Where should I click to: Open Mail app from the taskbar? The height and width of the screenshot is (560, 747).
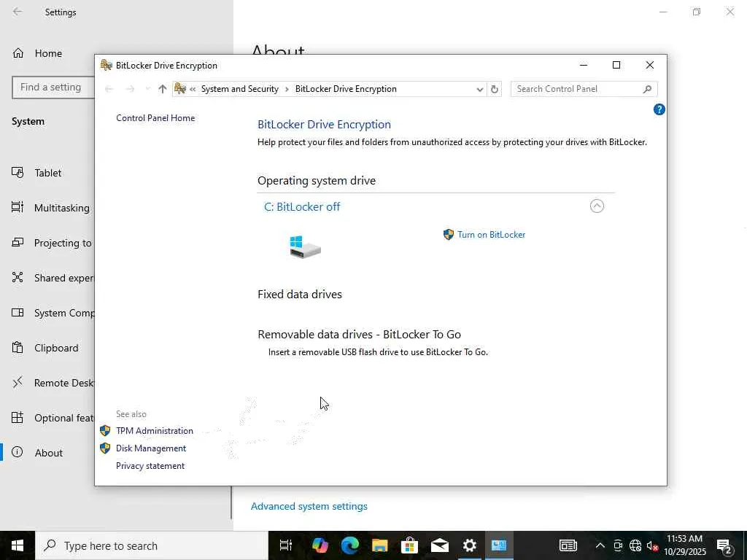coord(439,545)
